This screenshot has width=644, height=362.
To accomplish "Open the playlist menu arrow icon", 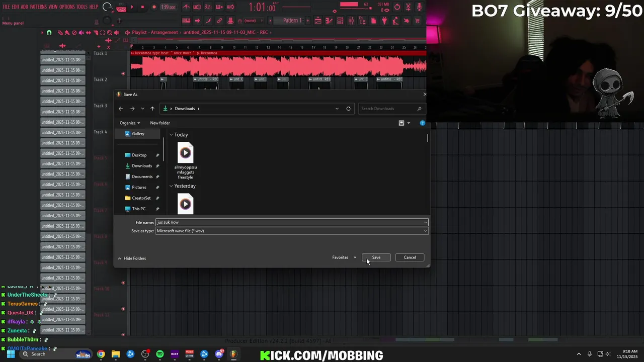I will click(42, 33).
